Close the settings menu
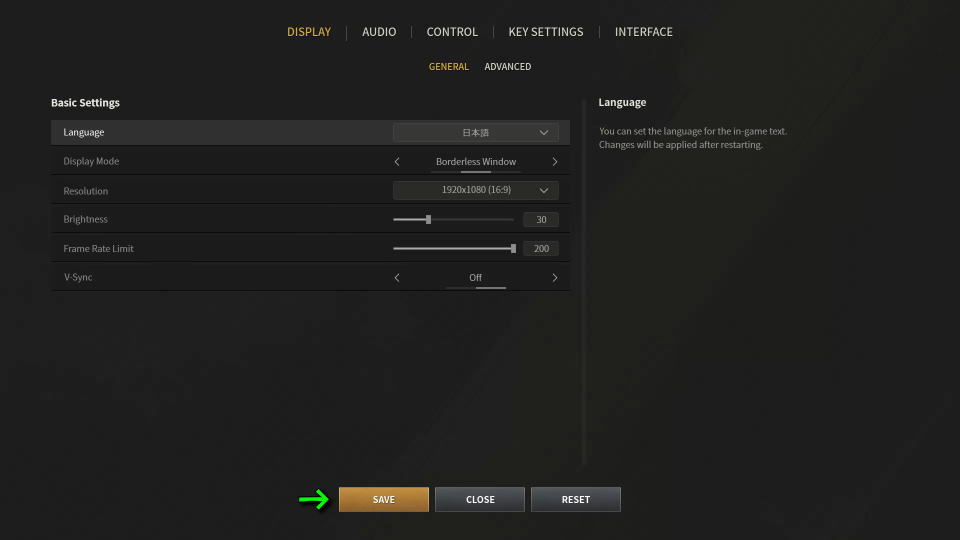960x540 pixels. pos(480,500)
